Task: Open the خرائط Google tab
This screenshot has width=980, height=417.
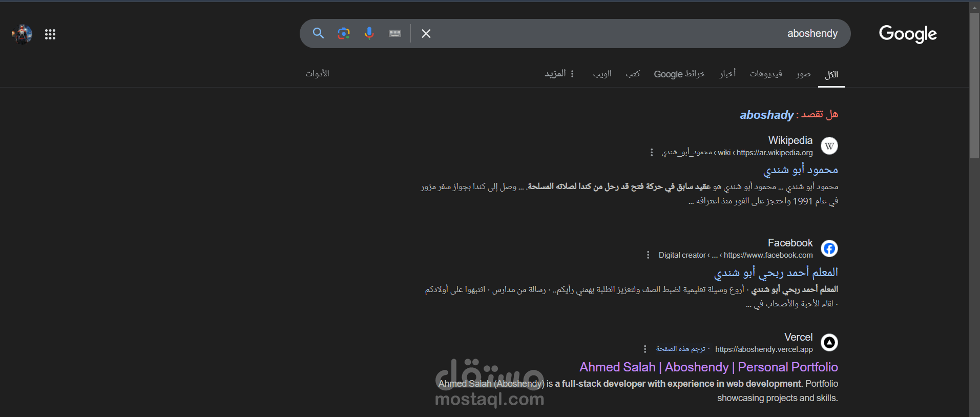Action: [680, 74]
